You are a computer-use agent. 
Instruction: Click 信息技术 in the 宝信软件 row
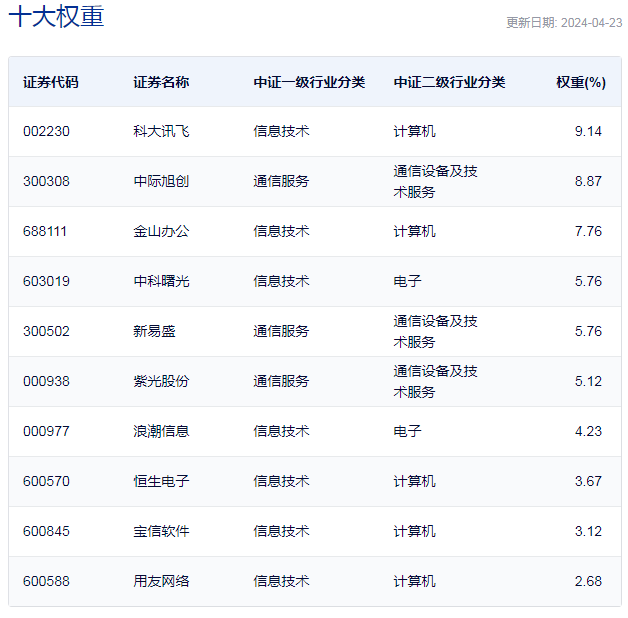coord(281,531)
